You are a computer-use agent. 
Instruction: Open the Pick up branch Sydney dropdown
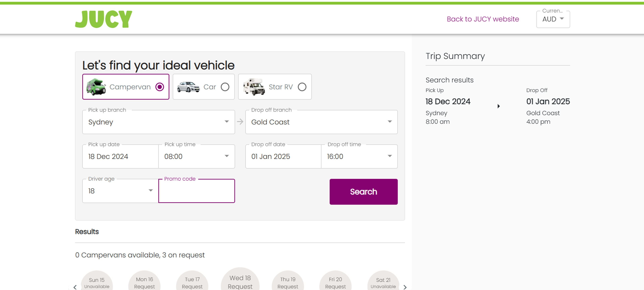158,122
